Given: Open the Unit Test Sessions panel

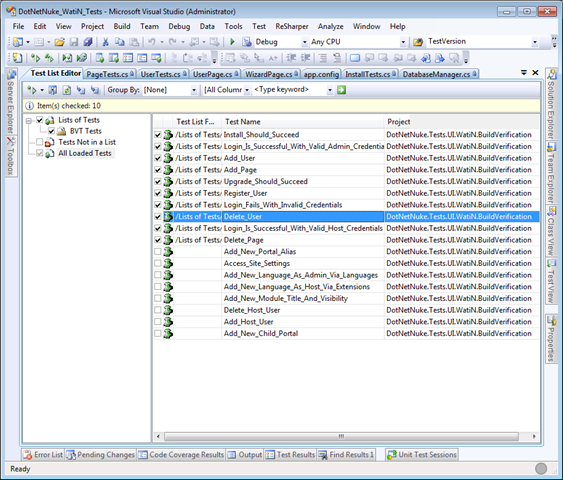Looking at the screenshot, I should tap(422, 455).
